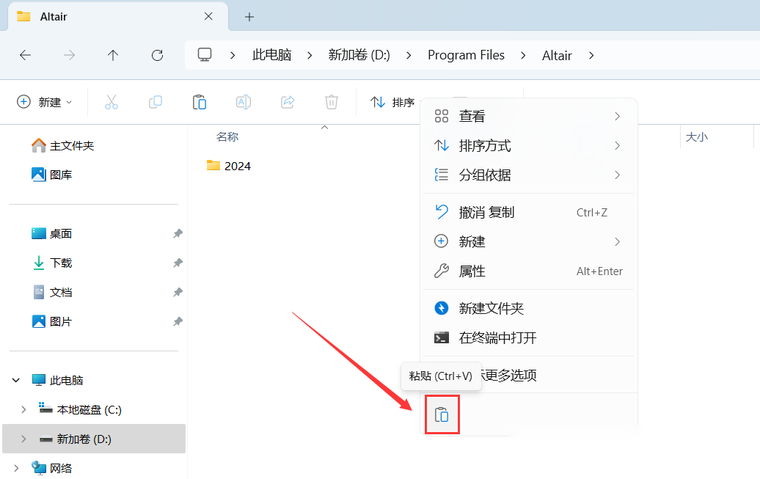Click the Share icon in toolbar
This screenshot has width=760, height=479.
[x=287, y=102]
